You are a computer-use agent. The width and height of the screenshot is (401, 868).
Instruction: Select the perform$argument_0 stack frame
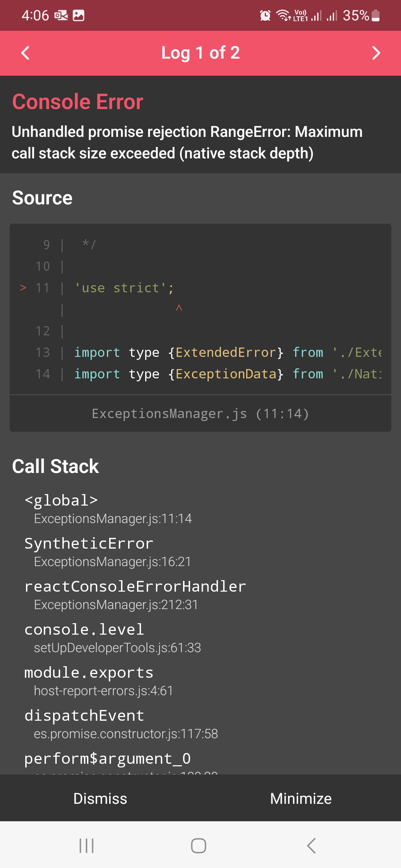click(x=200, y=762)
